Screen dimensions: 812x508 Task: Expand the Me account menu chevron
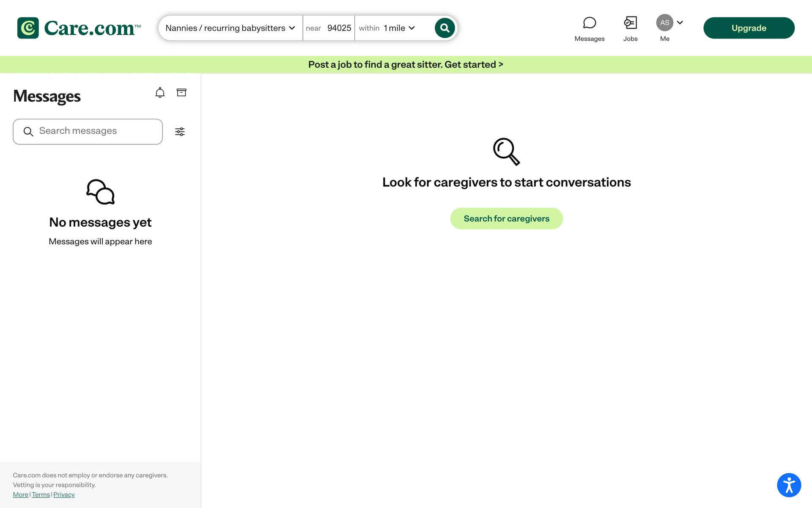(x=680, y=23)
